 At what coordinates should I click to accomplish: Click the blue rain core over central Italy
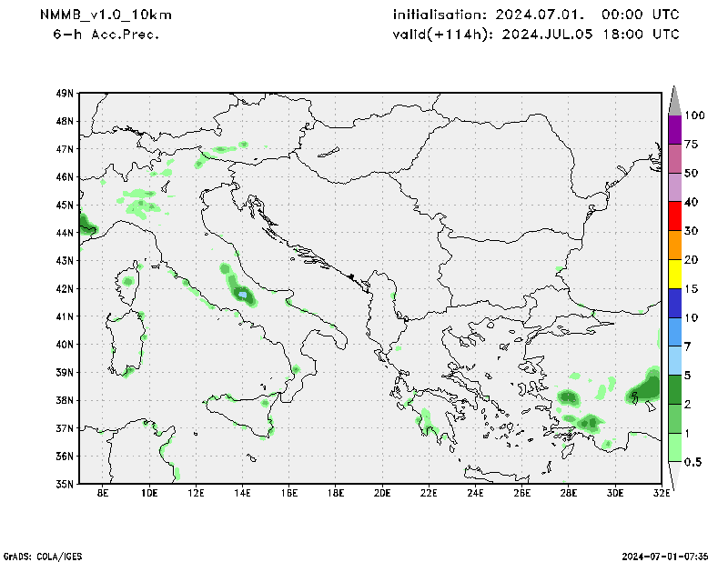tap(243, 294)
